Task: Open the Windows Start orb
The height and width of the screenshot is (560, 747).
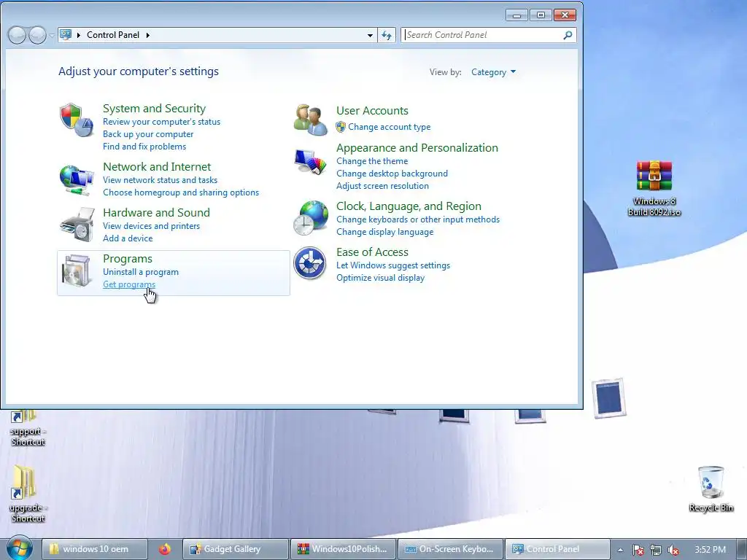Action: tap(20, 548)
